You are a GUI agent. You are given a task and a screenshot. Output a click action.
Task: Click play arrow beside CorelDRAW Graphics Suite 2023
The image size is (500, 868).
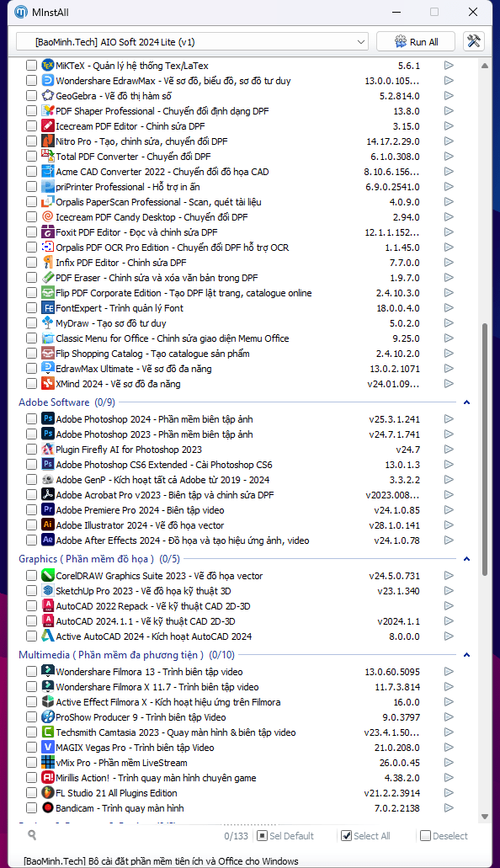449,576
